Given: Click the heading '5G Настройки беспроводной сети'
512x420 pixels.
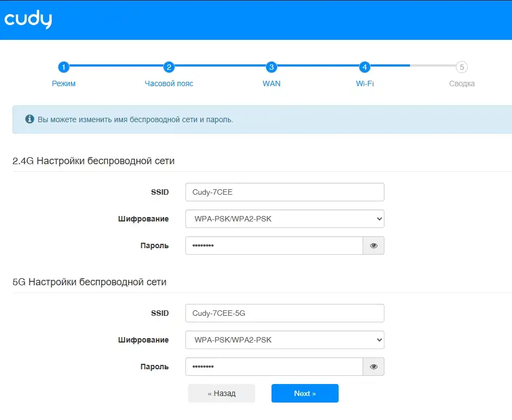Looking at the screenshot, I should point(89,282).
